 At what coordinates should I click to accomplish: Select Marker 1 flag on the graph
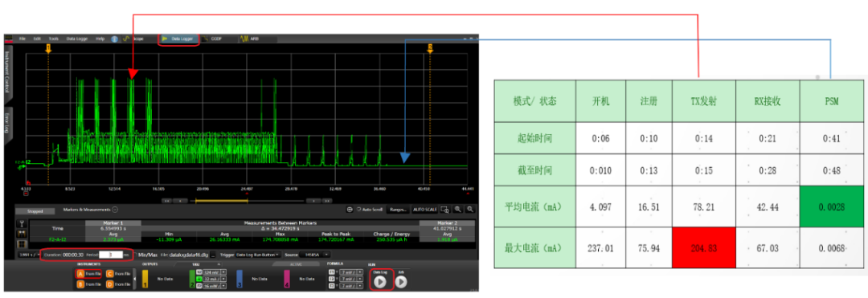(48, 49)
